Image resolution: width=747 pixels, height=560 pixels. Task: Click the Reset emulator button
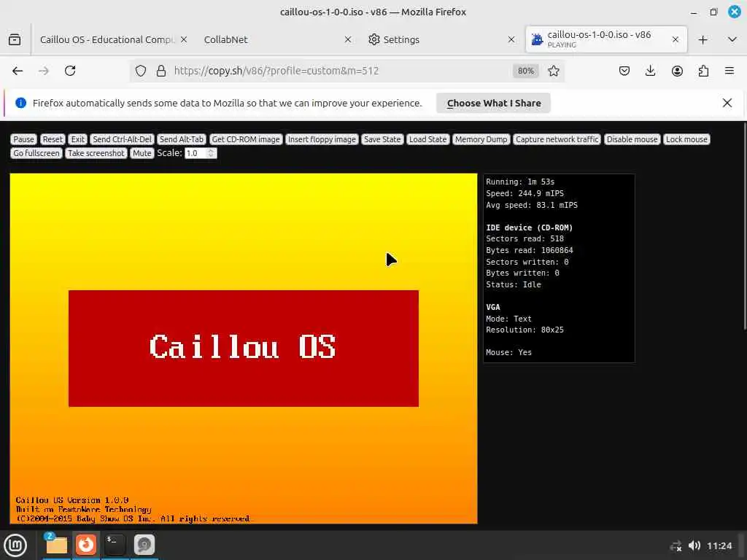click(x=53, y=139)
